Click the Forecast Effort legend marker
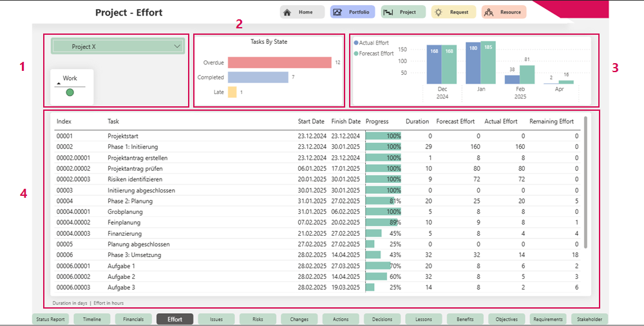Image resolution: width=644 pixels, height=326 pixels. (356, 53)
